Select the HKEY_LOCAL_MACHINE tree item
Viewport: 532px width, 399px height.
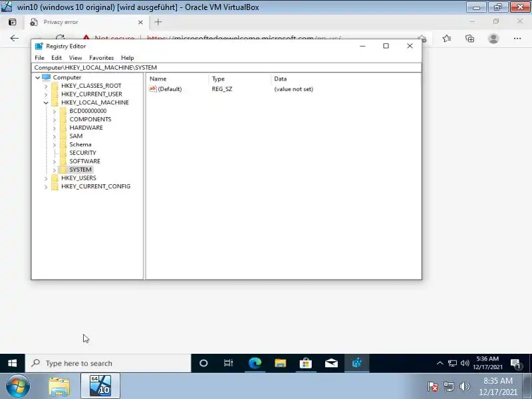point(95,102)
